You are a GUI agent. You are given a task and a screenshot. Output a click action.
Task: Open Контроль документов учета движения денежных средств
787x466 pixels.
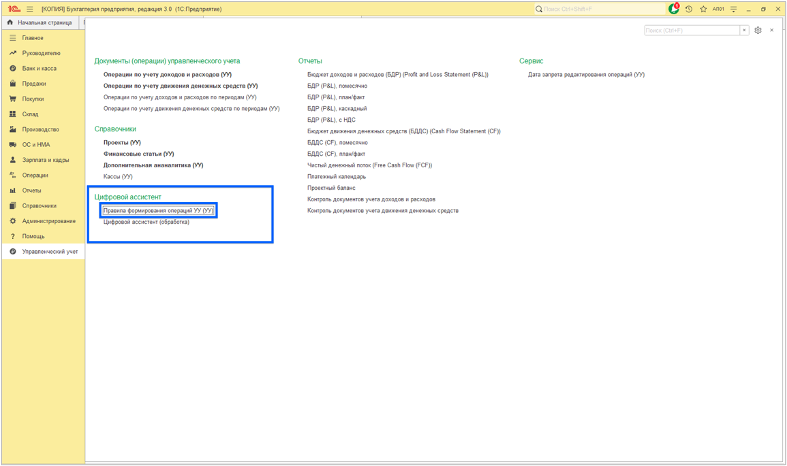pyautogui.click(x=383, y=210)
